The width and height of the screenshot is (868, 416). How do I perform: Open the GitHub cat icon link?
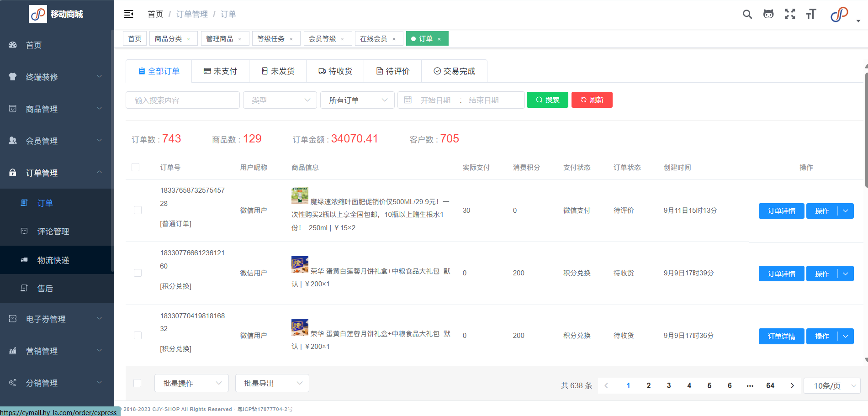click(768, 14)
